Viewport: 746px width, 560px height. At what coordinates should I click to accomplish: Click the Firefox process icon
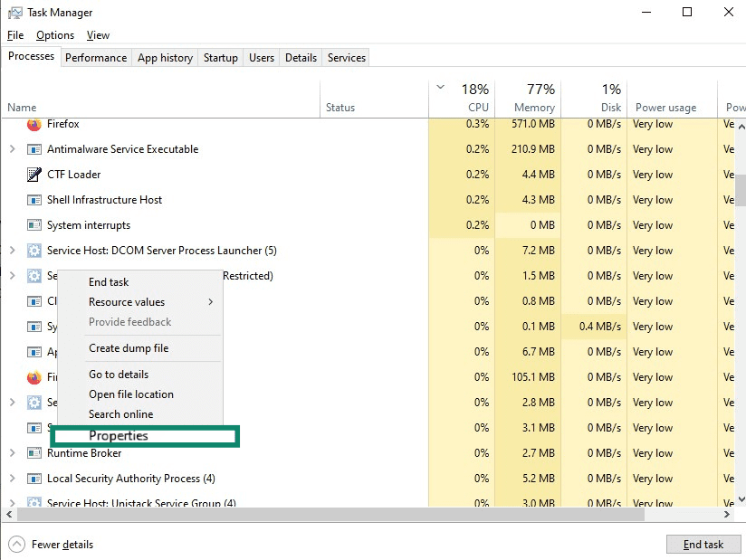tap(31, 124)
